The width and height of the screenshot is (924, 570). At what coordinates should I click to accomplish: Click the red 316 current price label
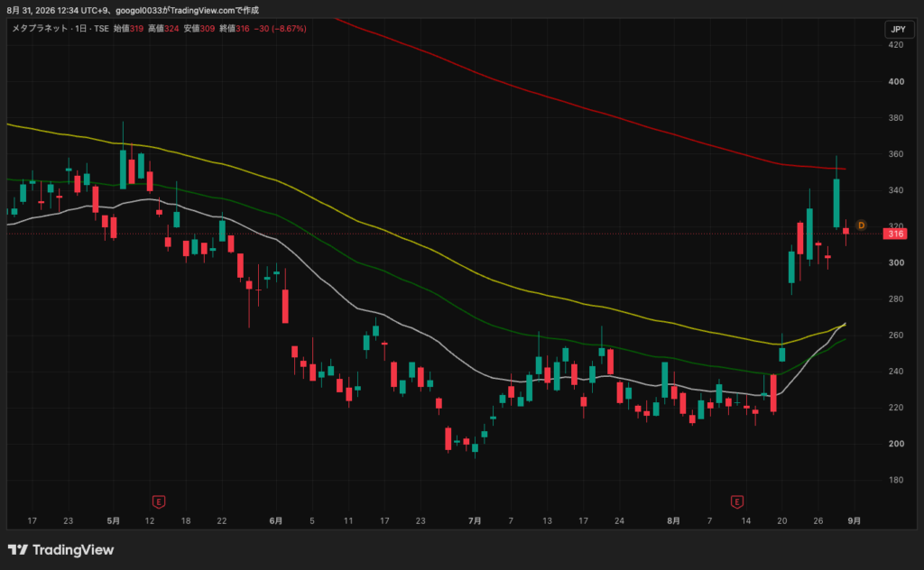click(x=895, y=234)
